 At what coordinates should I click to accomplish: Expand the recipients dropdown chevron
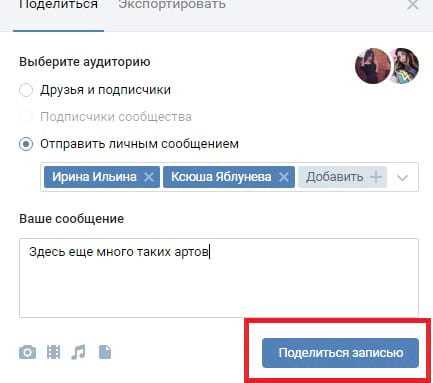[x=403, y=177]
